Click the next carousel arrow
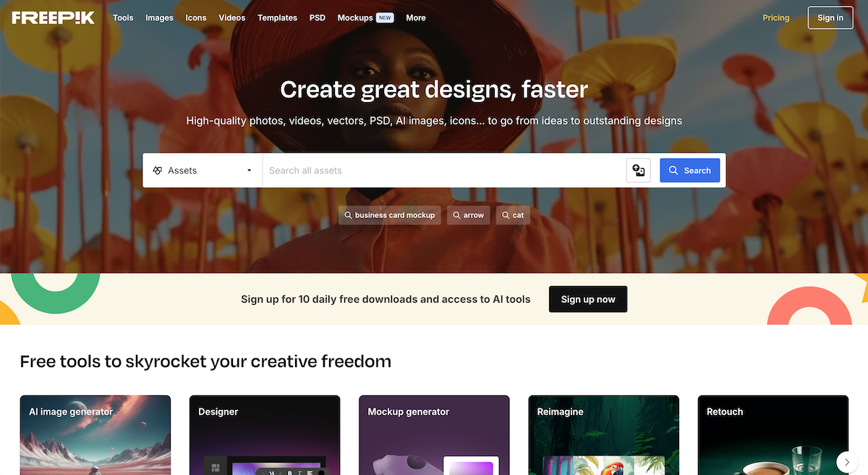Viewport: 868px width, 475px height. point(846,461)
